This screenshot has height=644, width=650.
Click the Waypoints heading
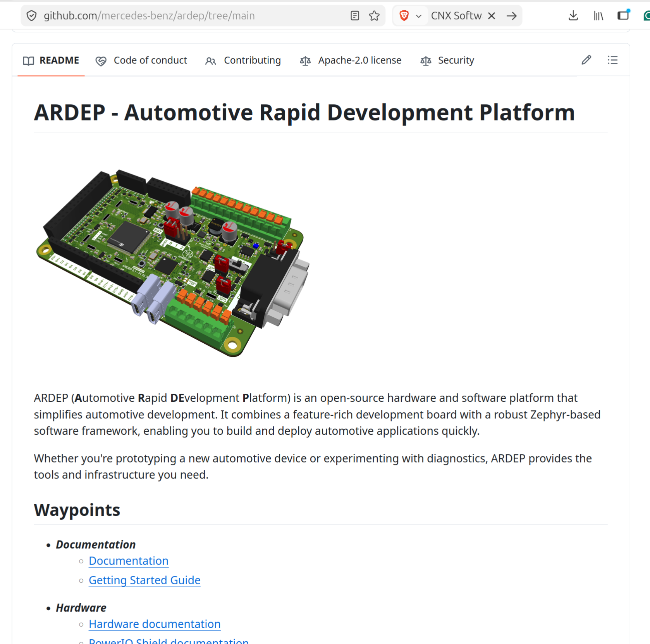click(x=77, y=510)
